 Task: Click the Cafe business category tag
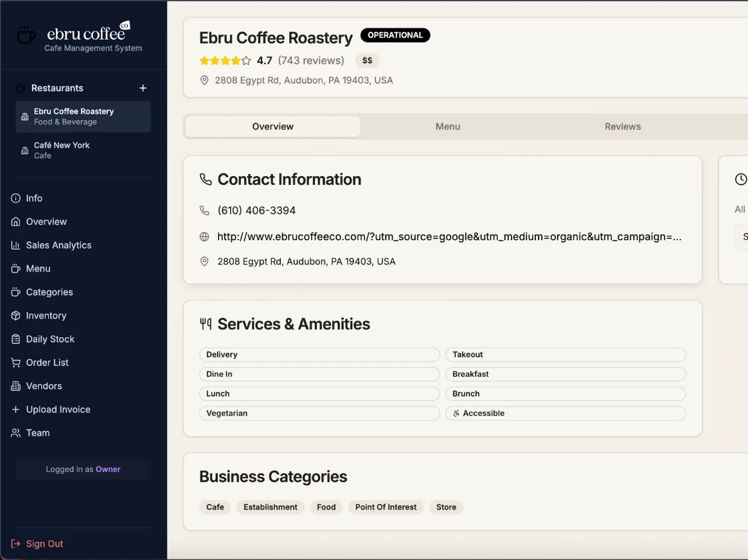point(215,507)
